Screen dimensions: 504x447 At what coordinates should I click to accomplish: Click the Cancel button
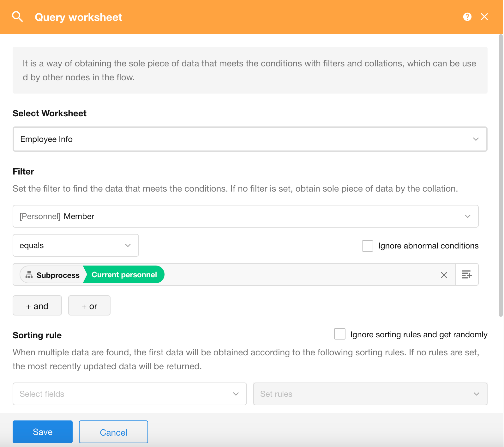click(113, 432)
